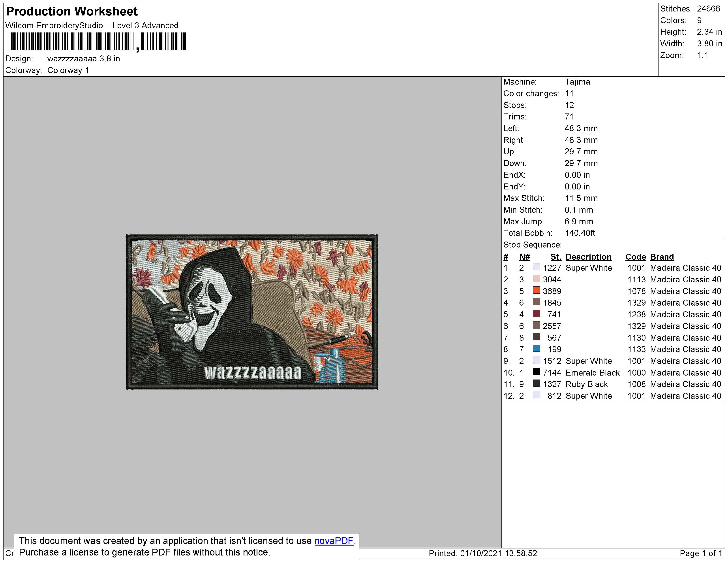The width and height of the screenshot is (728, 563).
Task: Click the pink swatch for stop 2 (3044 stitches)
Action: [536, 278]
